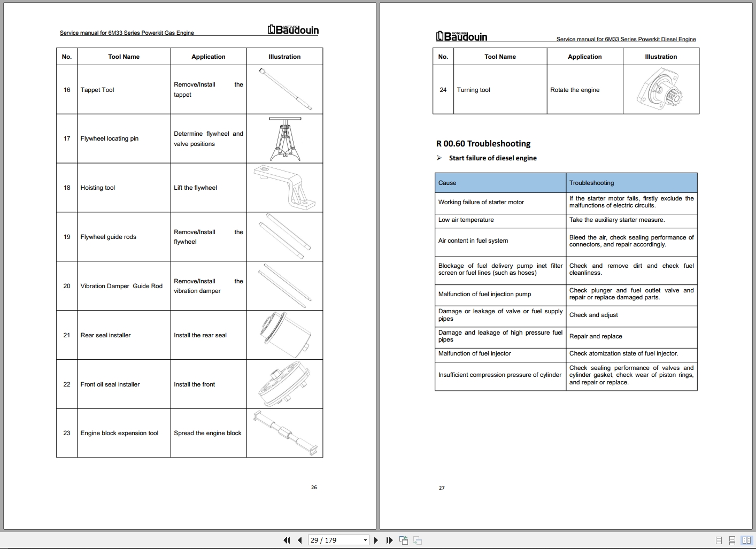Switch to single page layout
This screenshot has height=549, width=756.
[x=719, y=540]
